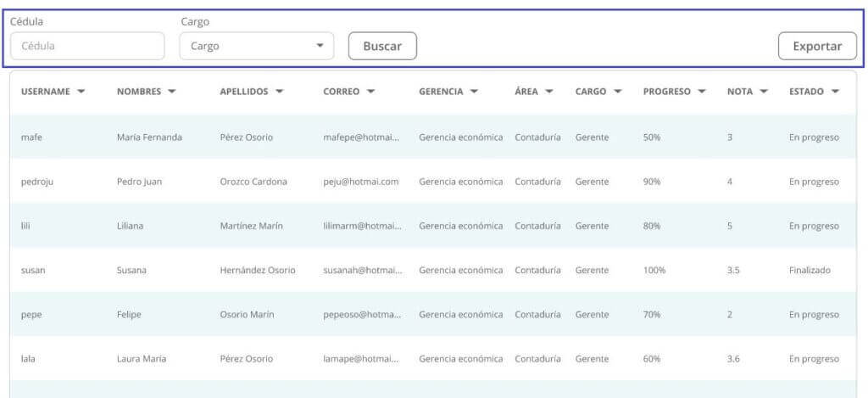Click the APELLIDOS sort arrow icon
The height and width of the screenshot is (398, 868).
279,92
